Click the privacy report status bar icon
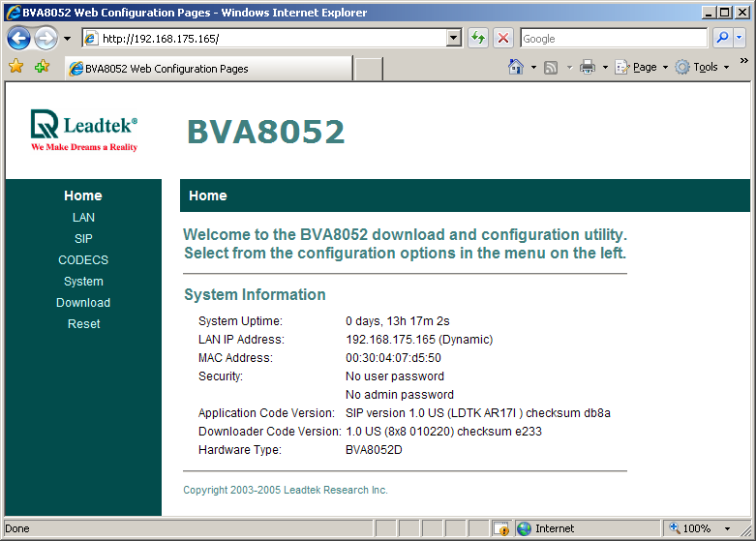Image resolution: width=756 pixels, height=541 pixels. click(501, 529)
